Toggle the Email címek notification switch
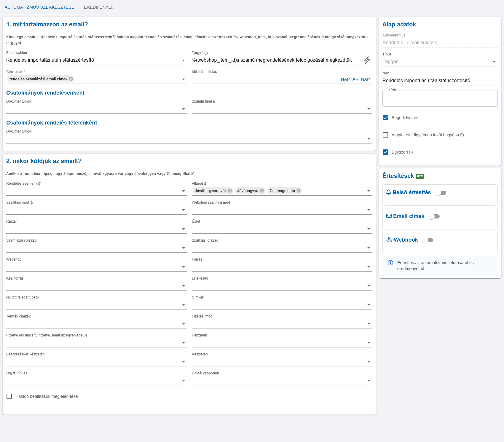 (434, 216)
